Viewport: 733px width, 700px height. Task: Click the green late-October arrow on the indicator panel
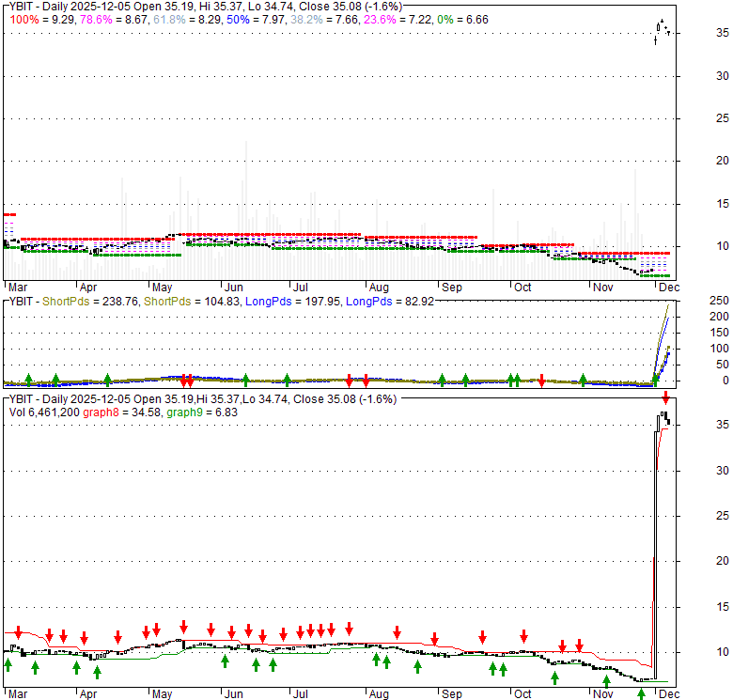tap(583, 381)
